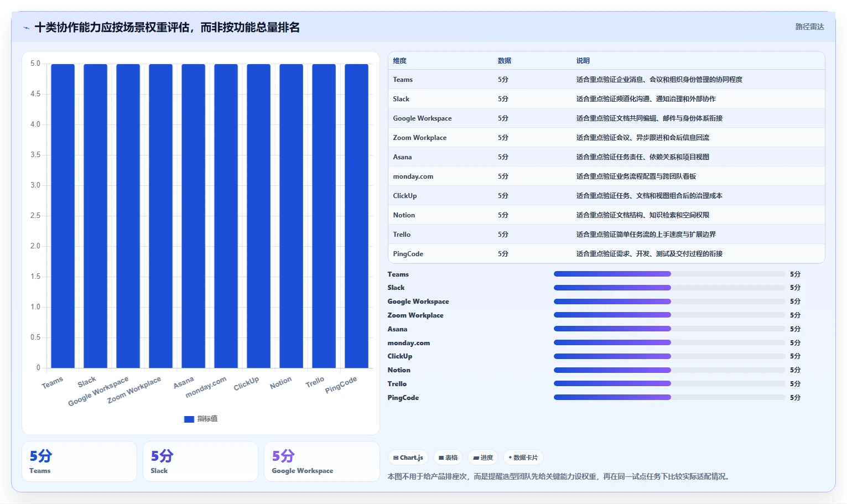Click the Slack bar in chart
This screenshot has width=847, height=504.
[x=95, y=216]
